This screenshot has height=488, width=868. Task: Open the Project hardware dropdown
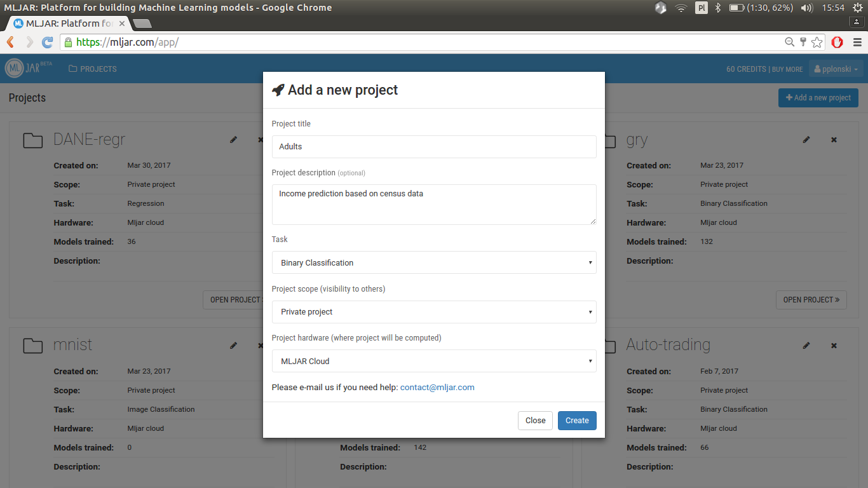click(x=434, y=361)
